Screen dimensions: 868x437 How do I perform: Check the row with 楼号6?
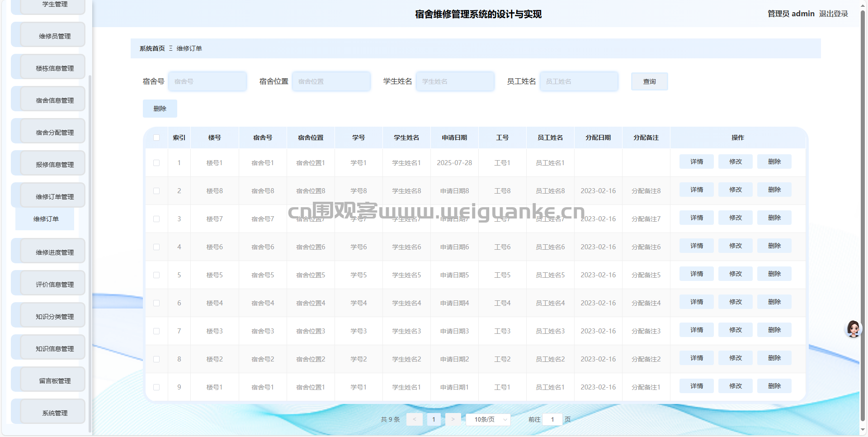coord(156,247)
